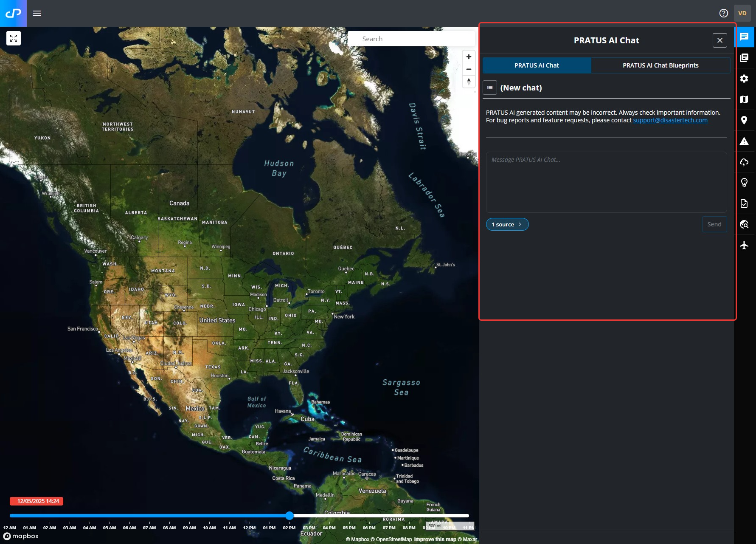Toggle the hamburger navigation menu

[x=37, y=13]
